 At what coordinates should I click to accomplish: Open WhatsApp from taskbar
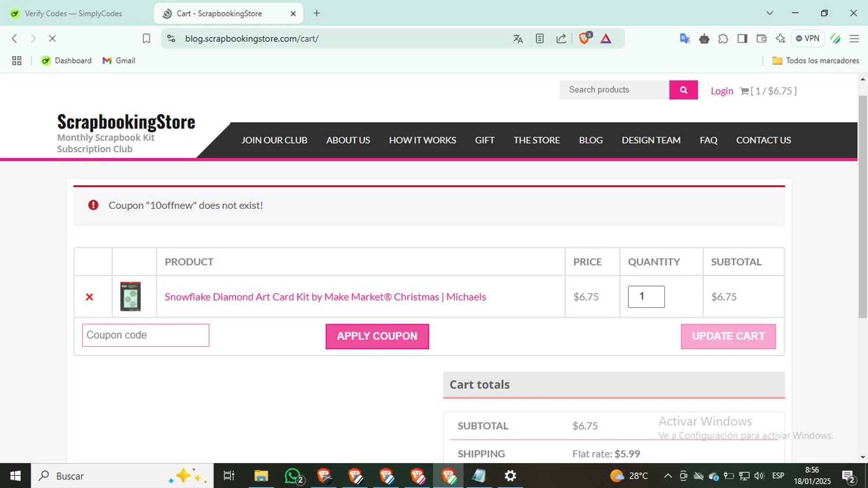293,476
